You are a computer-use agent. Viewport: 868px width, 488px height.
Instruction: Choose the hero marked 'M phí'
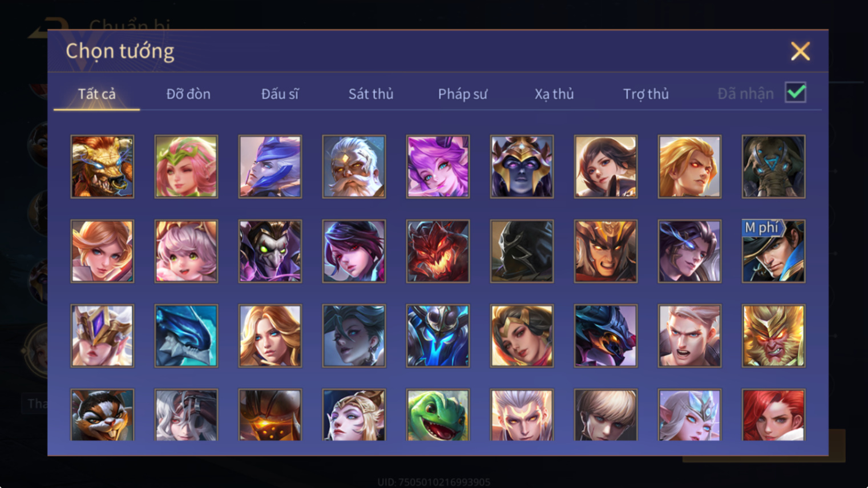point(773,251)
